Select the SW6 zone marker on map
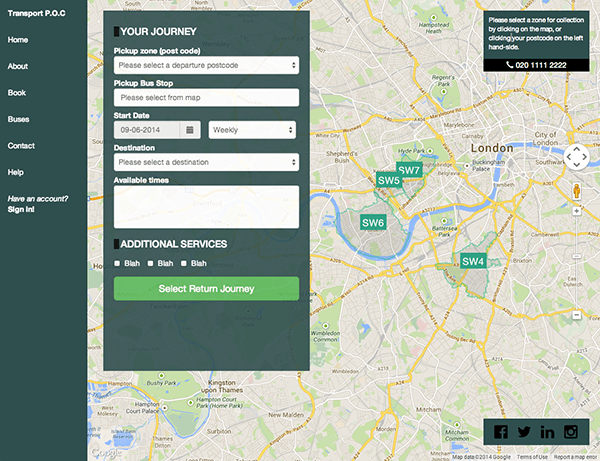Screen dimensions: 600x461 [373, 223]
